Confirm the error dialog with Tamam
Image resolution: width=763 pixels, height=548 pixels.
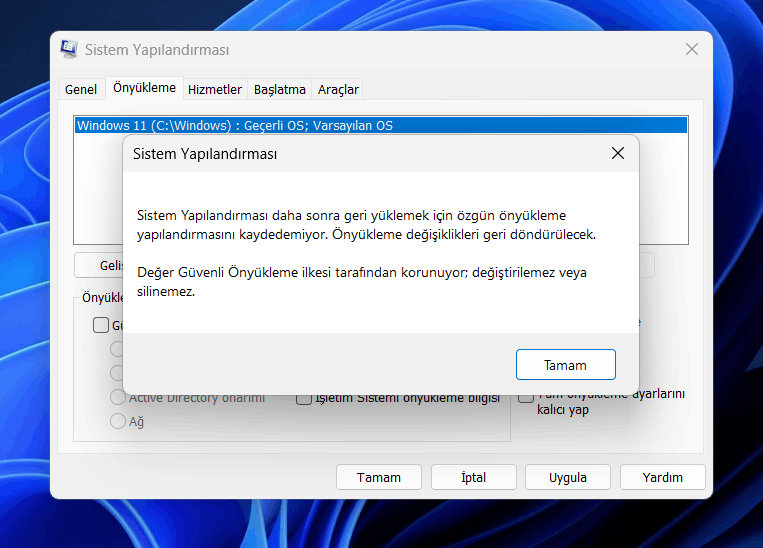[565, 365]
